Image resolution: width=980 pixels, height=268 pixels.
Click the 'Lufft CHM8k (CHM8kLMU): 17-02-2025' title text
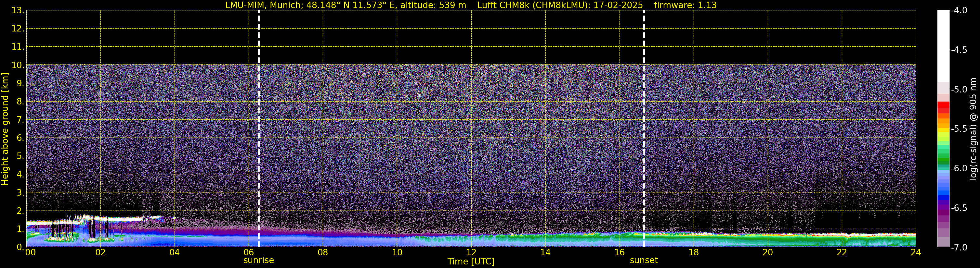pyautogui.click(x=560, y=5)
